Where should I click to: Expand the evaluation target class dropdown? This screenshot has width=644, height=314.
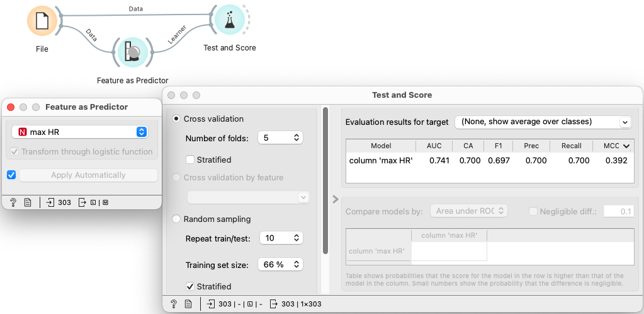point(543,122)
